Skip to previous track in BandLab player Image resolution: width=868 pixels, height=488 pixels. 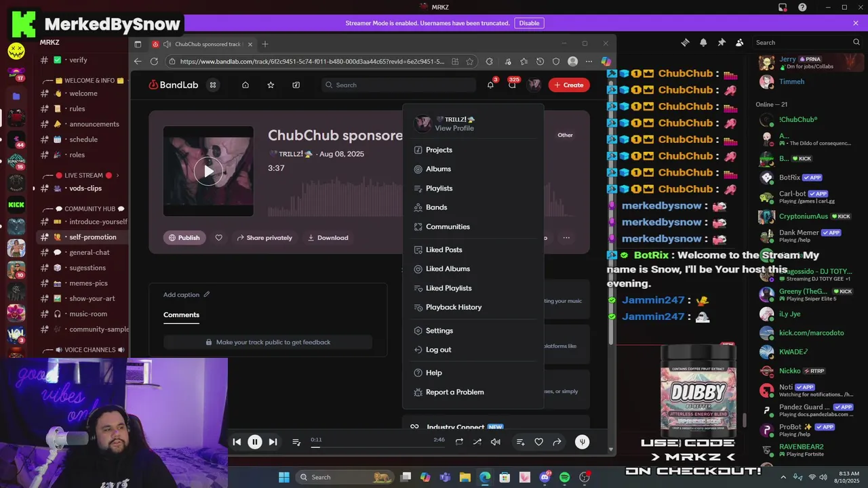click(x=237, y=442)
